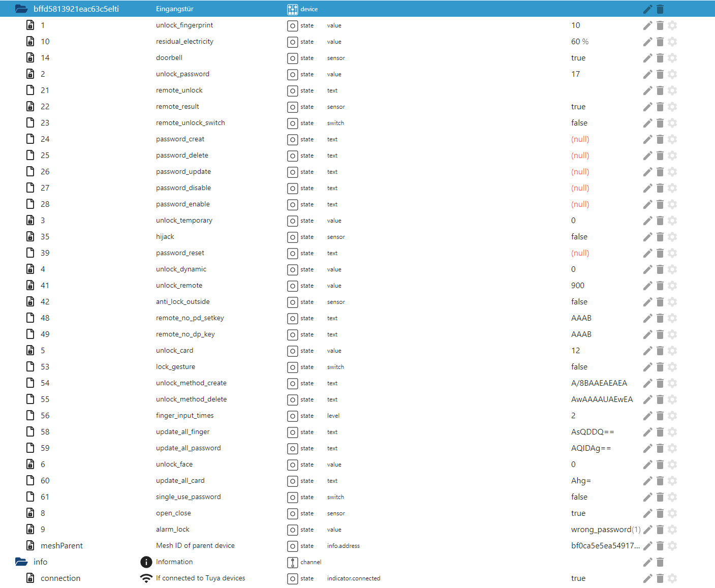The image size is (715, 588).
Task: Click the update_all_password value AQIDAg==
Action: tap(591, 448)
